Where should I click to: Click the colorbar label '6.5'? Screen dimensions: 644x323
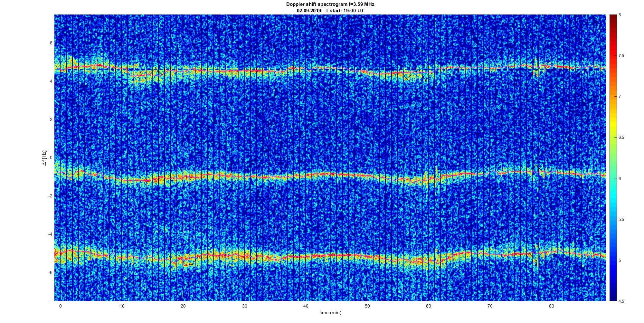coord(621,138)
